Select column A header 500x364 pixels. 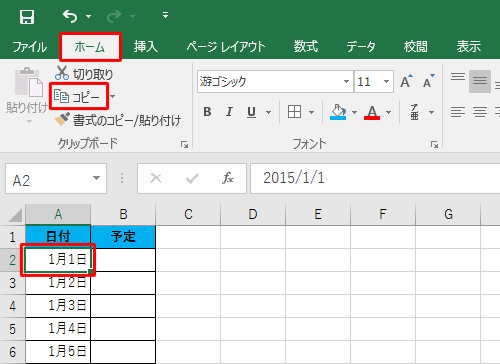point(58,214)
